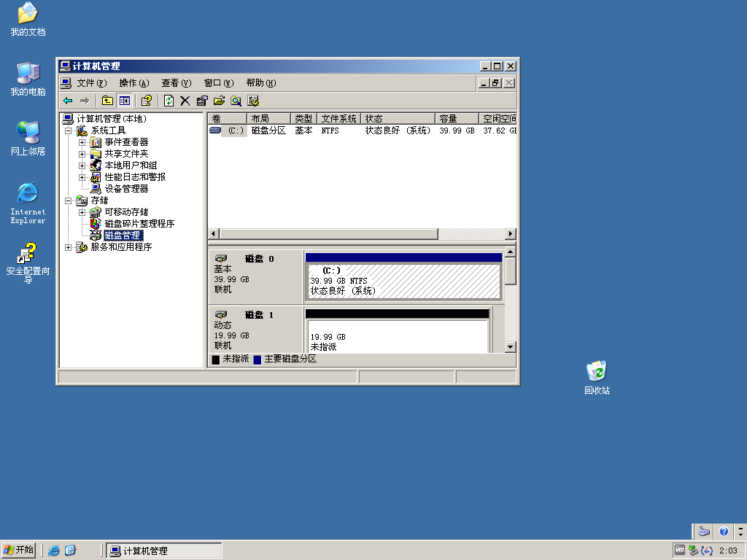The image size is (747, 560).
Task: Select 设备管理器 in the tree
Action: (126, 189)
